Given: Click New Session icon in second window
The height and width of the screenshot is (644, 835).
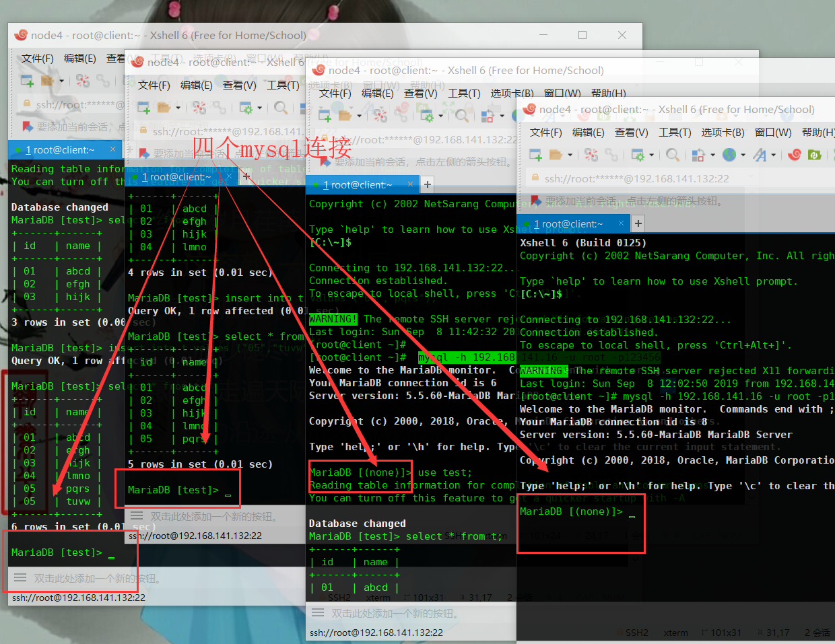Looking at the screenshot, I should [x=144, y=108].
